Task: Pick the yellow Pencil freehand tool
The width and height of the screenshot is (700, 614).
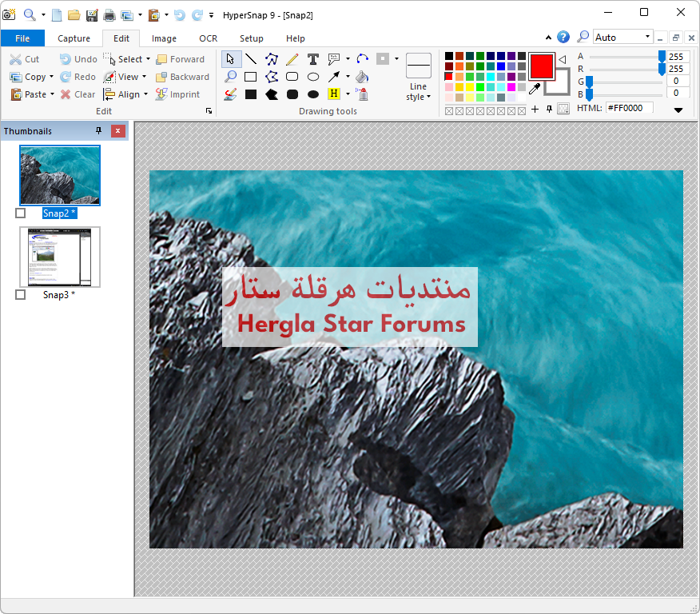Action: pos(292,59)
